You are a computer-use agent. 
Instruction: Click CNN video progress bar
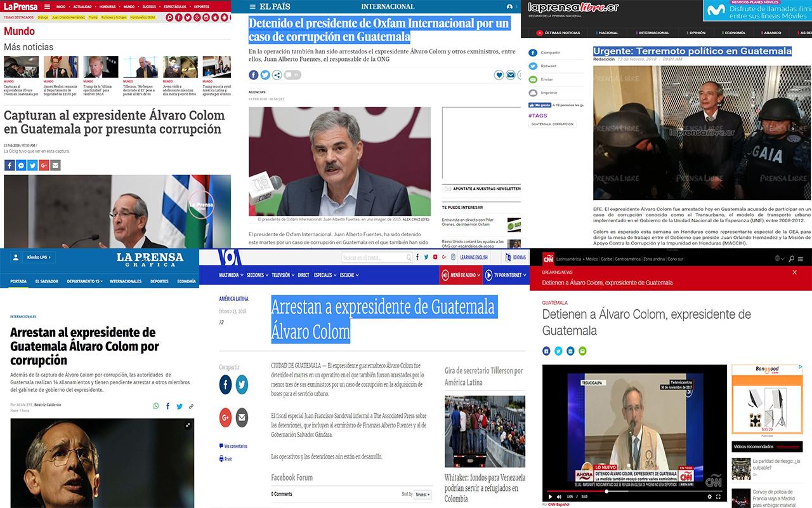(x=634, y=491)
